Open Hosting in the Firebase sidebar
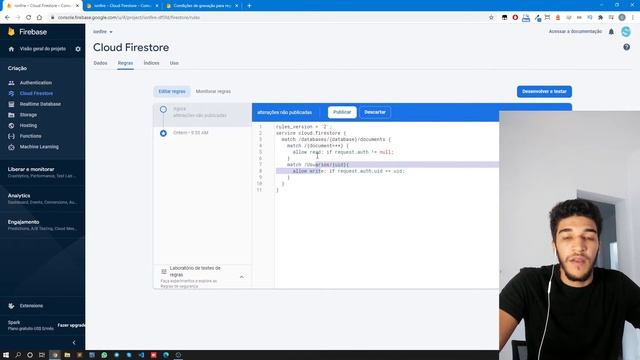The image size is (640, 360). pos(28,125)
